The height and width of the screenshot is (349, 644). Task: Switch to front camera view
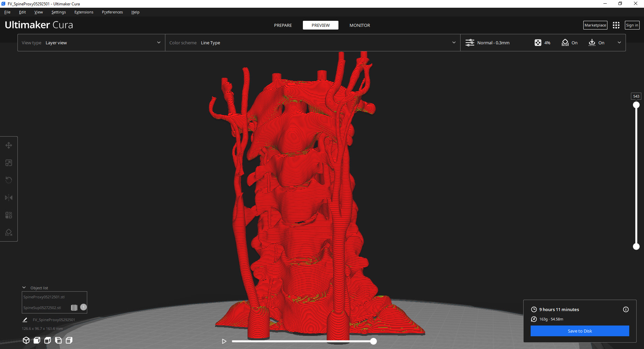(37, 340)
